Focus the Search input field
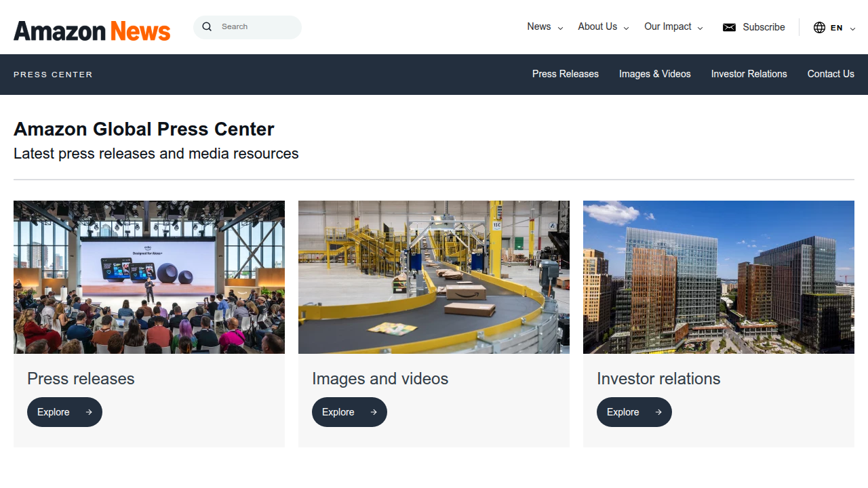This screenshot has width=868, height=488. click(x=248, y=27)
